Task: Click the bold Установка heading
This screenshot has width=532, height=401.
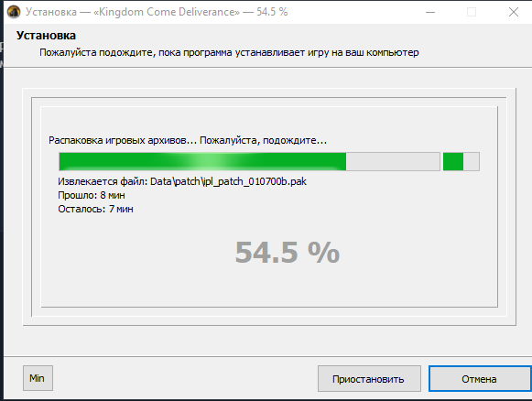Action: coord(46,36)
